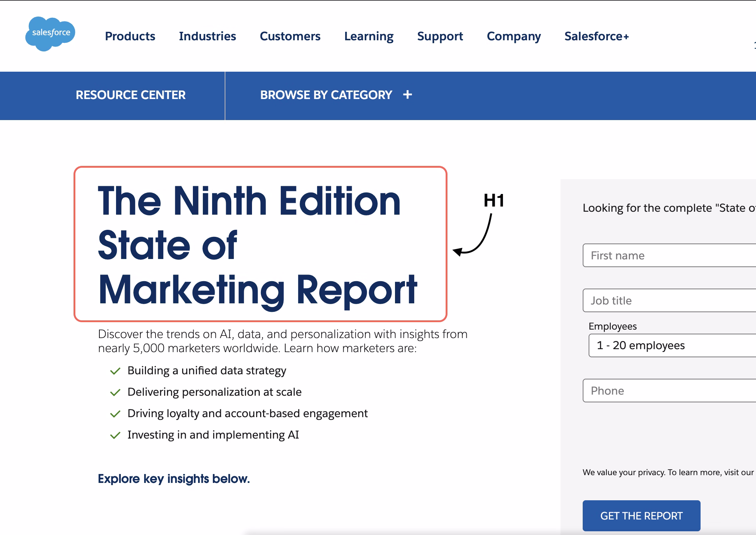Click 'Delivering personalization at scale' text
Image resolution: width=756 pixels, height=535 pixels.
coord(214,392)
